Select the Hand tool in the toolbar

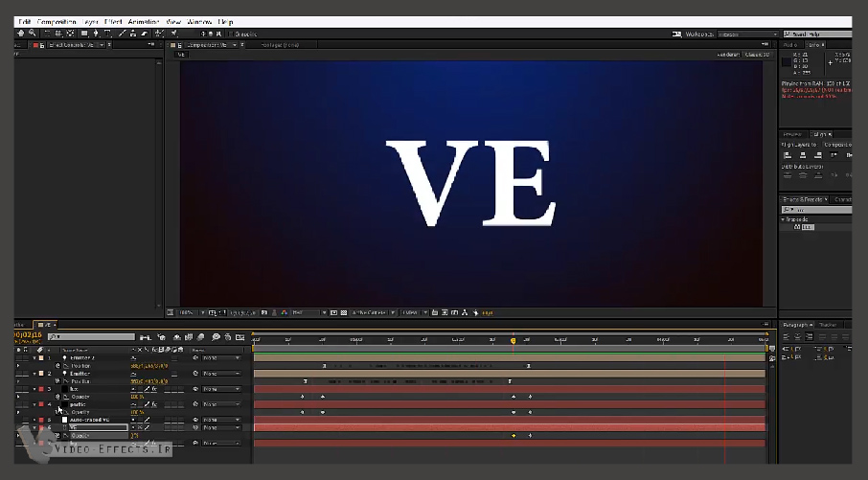[20, 34]
